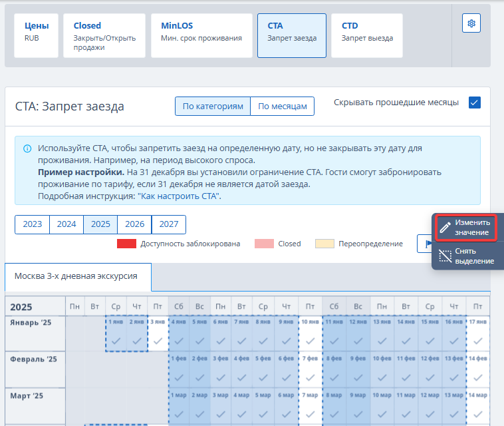Image resolution: width=504 pixels, height=426 pixels.
Task: Click pencil icon of Изменить значение
Action: pos(445,228)
